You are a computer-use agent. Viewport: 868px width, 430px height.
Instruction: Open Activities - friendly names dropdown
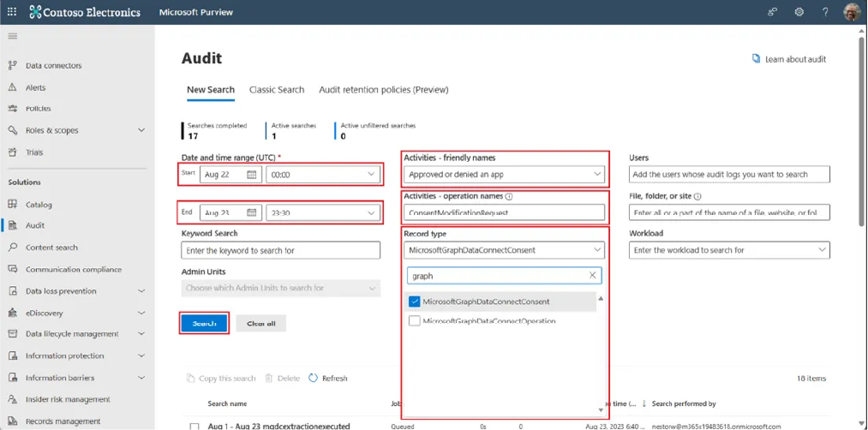click(505, 175)
